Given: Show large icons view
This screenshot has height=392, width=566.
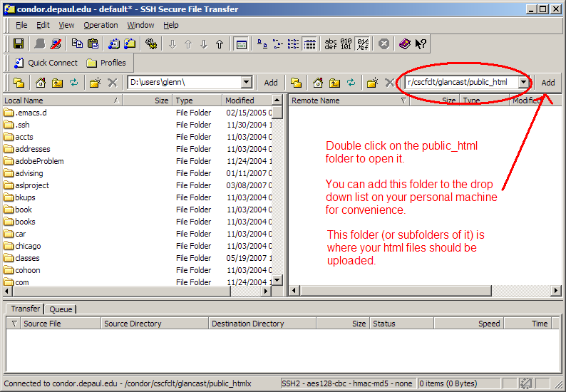Looking at the screenshot, I should coord(262,44).
